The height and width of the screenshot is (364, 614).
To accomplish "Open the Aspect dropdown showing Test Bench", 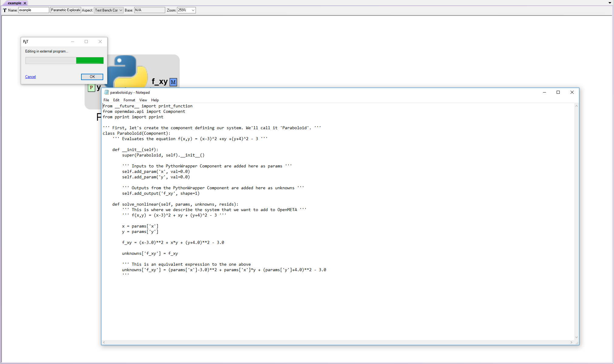I will [x=121, y=10].
